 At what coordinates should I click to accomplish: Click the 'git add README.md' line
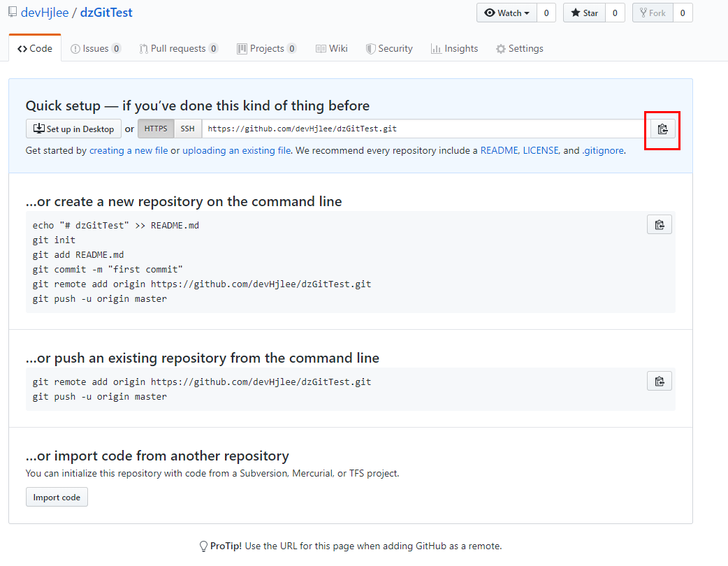coord(78,255)
